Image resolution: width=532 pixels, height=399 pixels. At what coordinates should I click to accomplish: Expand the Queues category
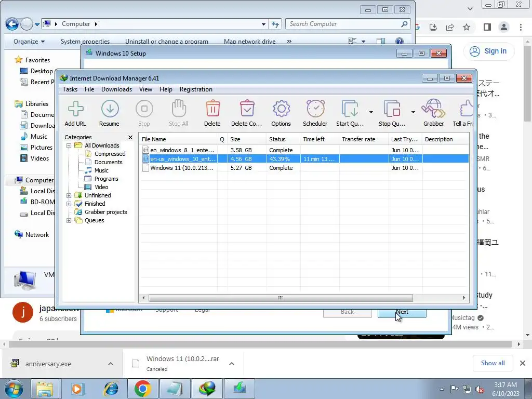tap(69, 220)
